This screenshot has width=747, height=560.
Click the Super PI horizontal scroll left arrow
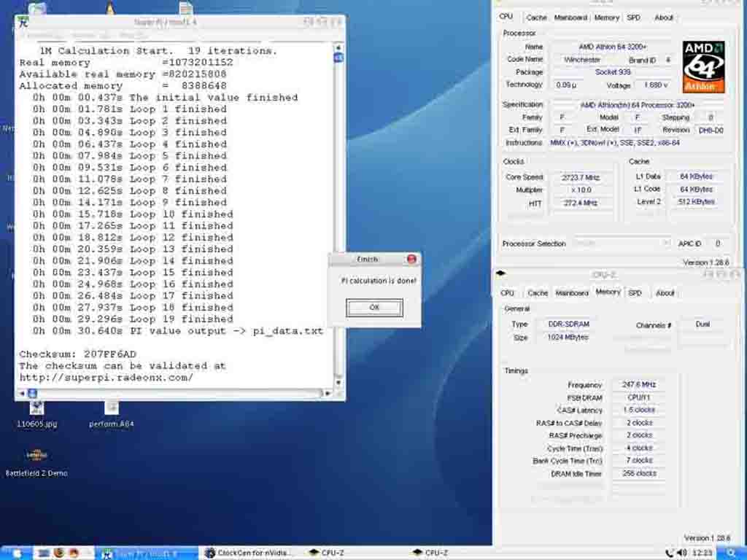(22, 393)
